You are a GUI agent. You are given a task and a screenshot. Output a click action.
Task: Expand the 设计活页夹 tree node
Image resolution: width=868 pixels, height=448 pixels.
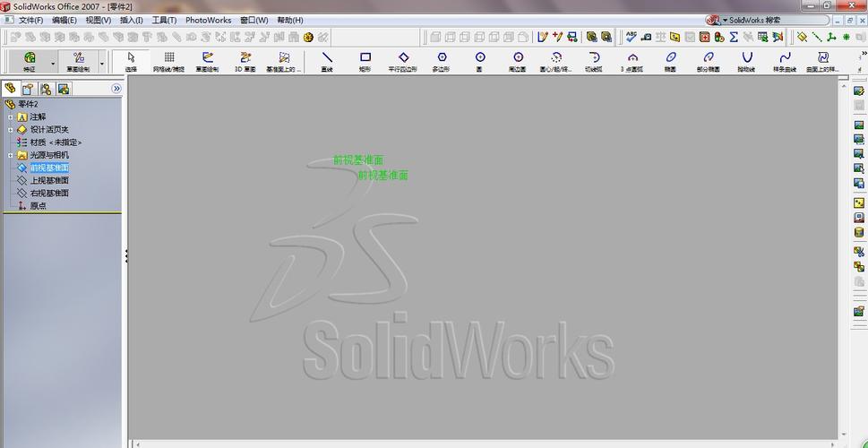tap(10, 130)
